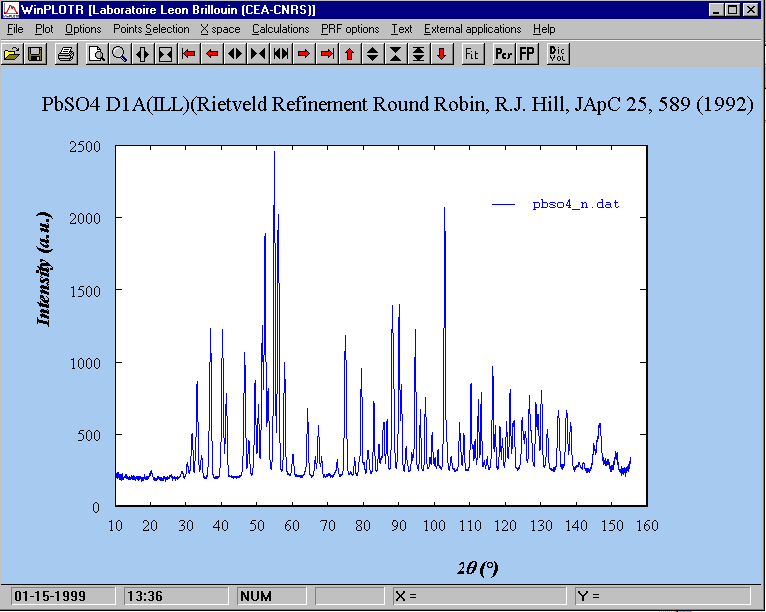Click the pbso4_n.dat legend label

coord(575,204)
